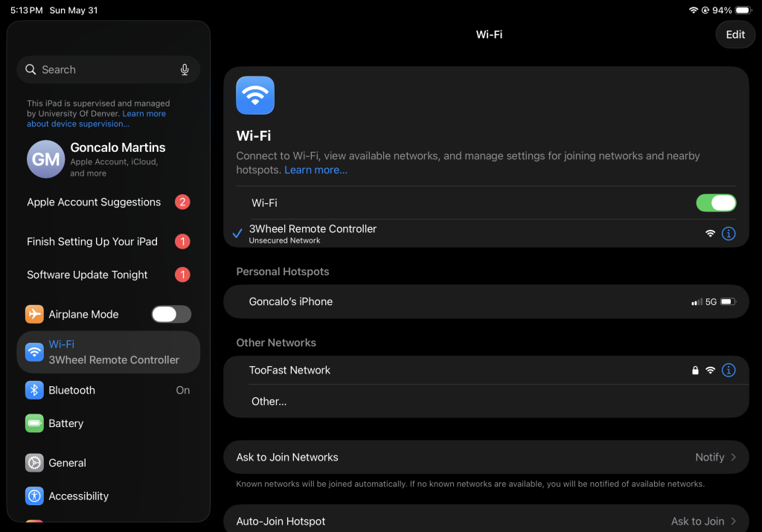Screen dimensions: 762x532
Task: Click the Bluetooth sidebar icon
Action: [x=34, y=390]
